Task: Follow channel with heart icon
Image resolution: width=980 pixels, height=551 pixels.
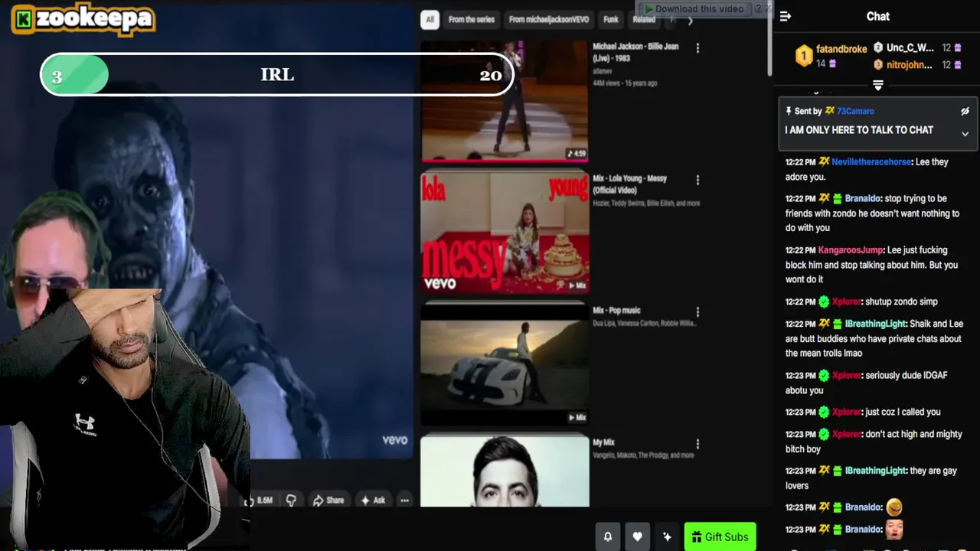Action: coord(637,537)
